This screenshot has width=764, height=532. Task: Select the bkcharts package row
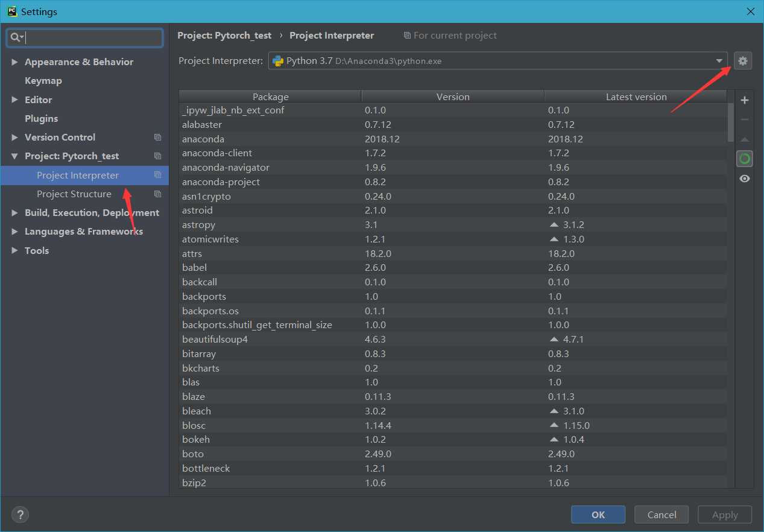(x=453, y=368)
